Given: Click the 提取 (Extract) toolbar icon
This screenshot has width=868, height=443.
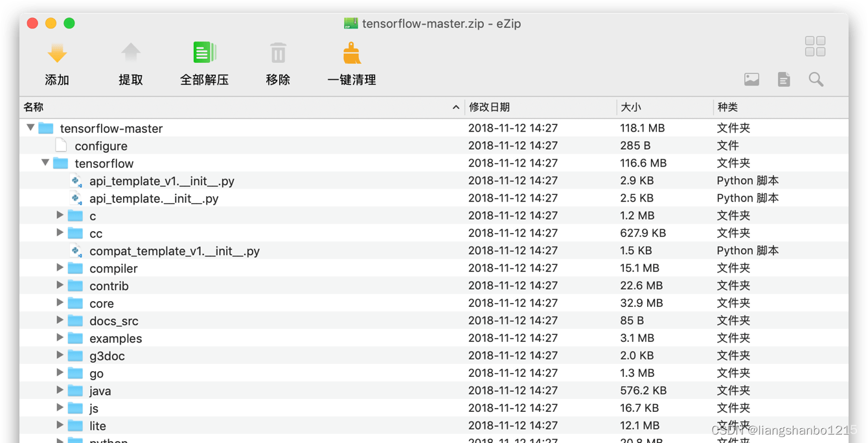Looking at the screenshot, I should (x=131, y=53).
